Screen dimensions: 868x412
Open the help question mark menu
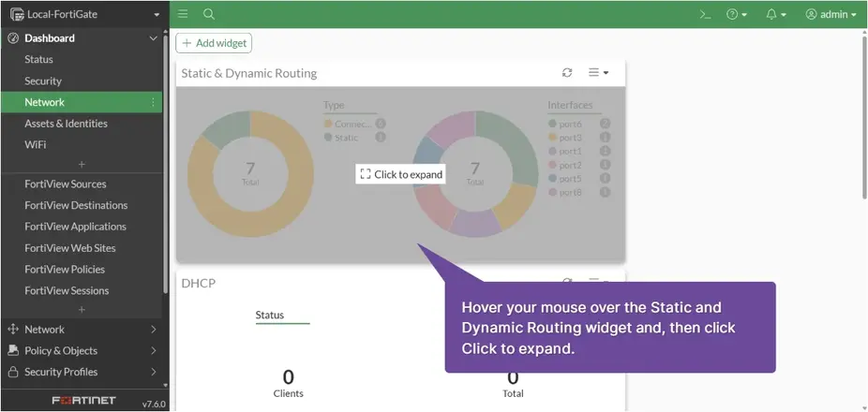point(737,14)
